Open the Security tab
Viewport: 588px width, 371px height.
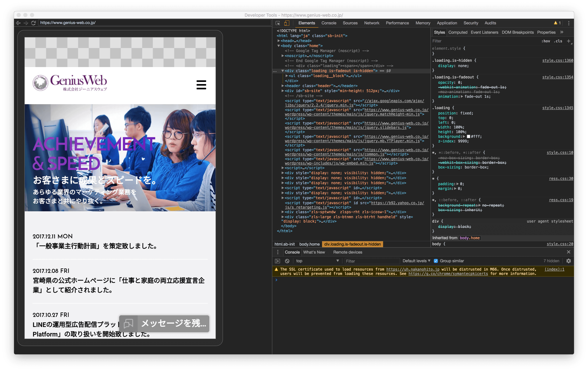[x=471, y=23]
